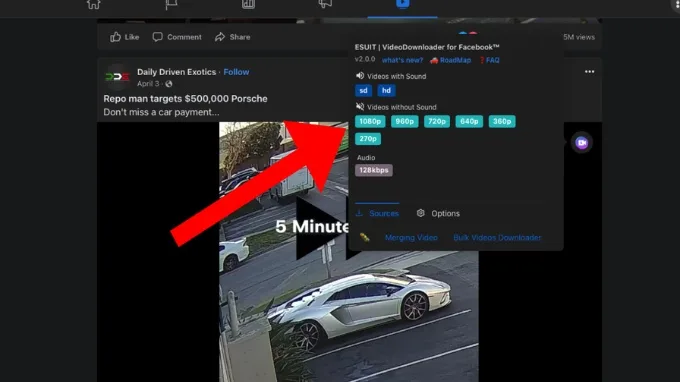Select the Watch video tab icon
The image size is (680, 382).
pyautogui.click(x=402, y=3)
